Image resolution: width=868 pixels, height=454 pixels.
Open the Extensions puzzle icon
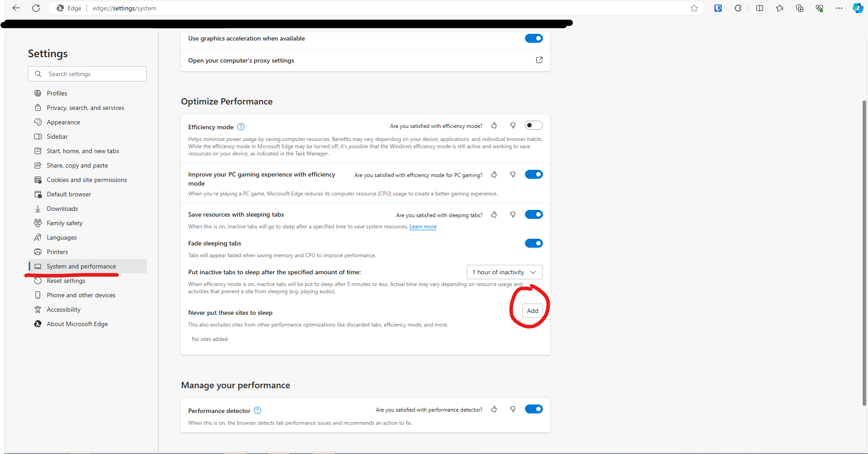pyautogui.click(x=738, y=8)
